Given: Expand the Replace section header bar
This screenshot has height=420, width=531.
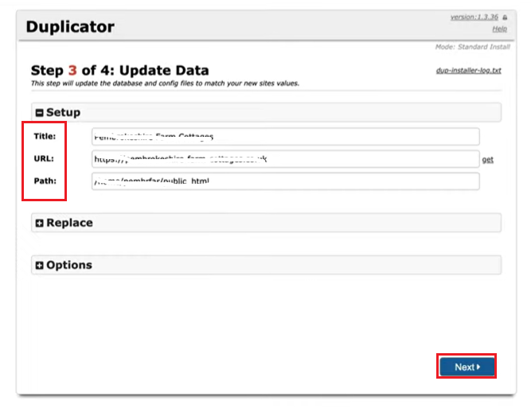Looking at the screenshot, I should pos(267,223).
